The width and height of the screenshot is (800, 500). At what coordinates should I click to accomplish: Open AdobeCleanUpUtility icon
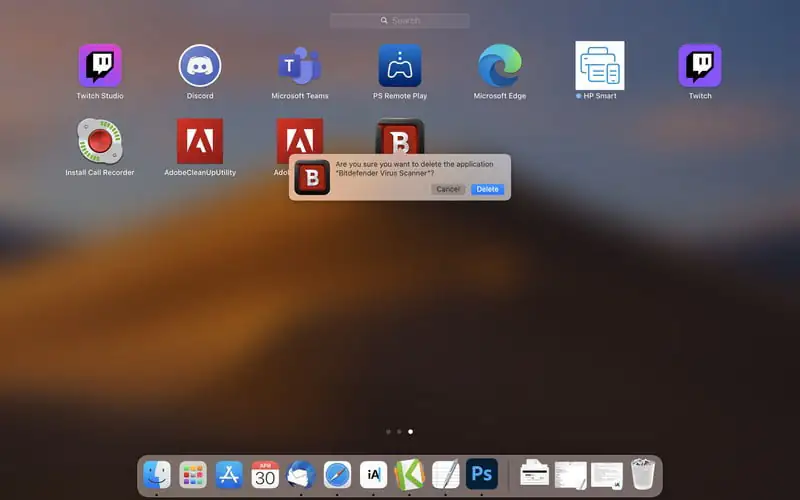pyautogui.click(x=200, y=141)
